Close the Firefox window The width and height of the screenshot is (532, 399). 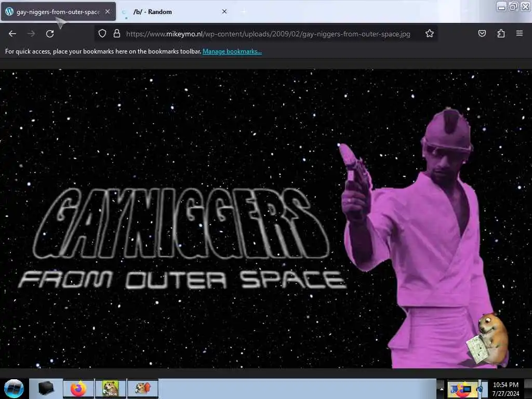525,6
